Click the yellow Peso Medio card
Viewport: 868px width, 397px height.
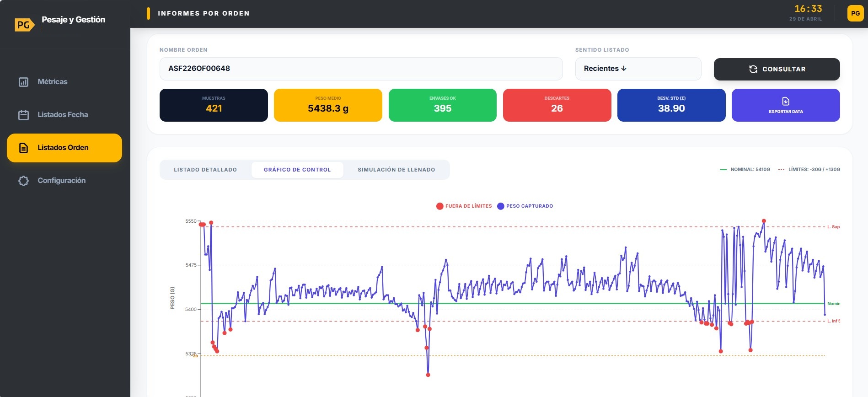coord(328,105)
